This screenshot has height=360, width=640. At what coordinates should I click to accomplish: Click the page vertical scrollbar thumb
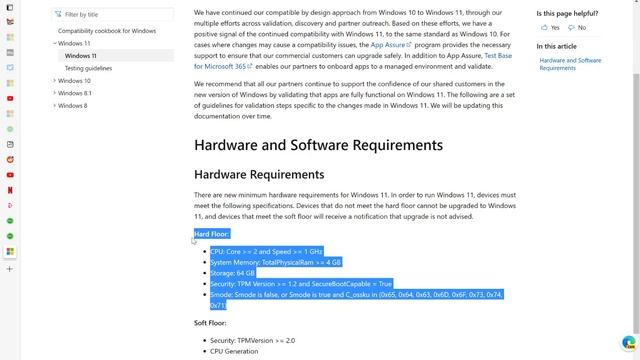click(x=636, y=203)
